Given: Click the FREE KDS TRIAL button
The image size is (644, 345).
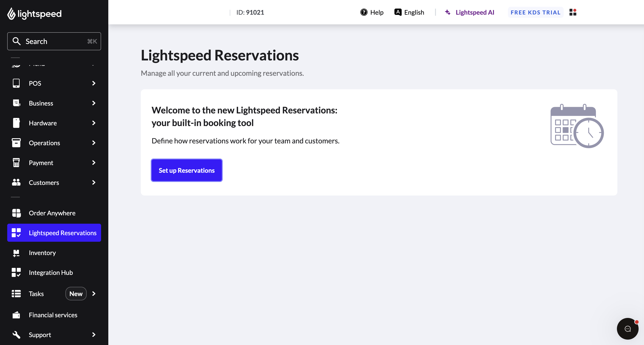Looking at the screenshot, I should tap(535, 12).
